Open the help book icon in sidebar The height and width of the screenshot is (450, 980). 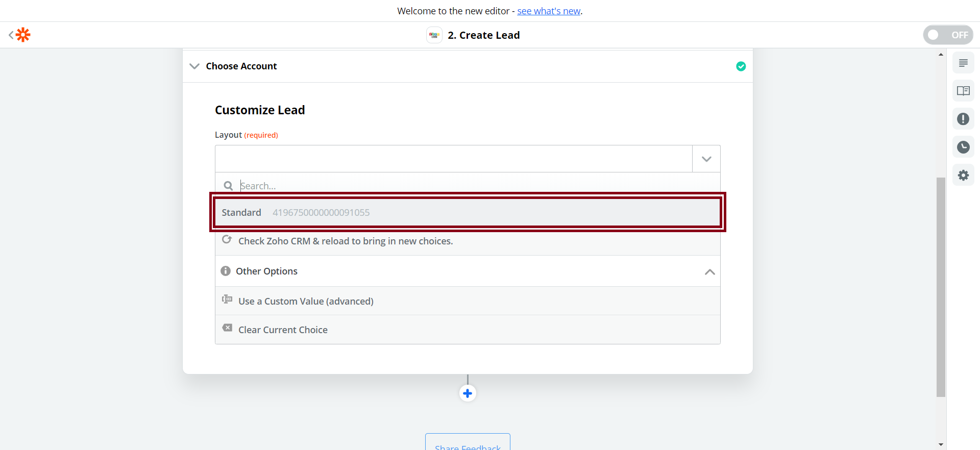tap(963, 91)
